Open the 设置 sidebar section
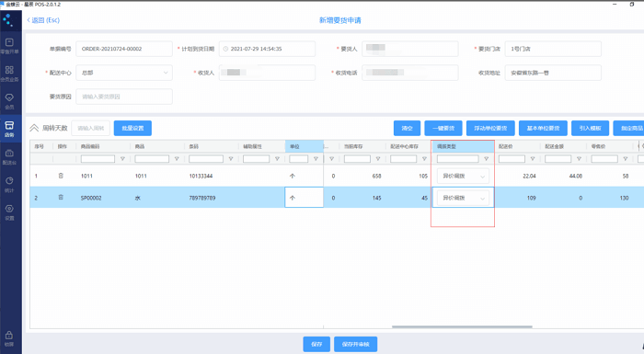The image size is (644, 354). pyautogui.click(x=9, y=211)
